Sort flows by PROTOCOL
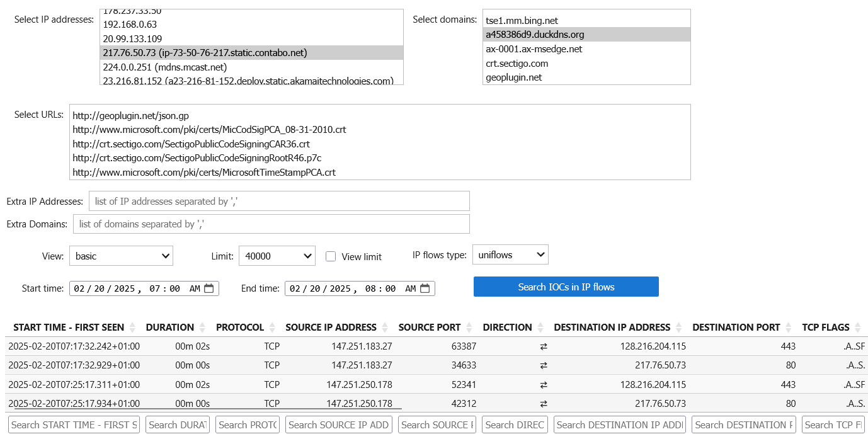 pyautogui.click(x=271, y=327)
